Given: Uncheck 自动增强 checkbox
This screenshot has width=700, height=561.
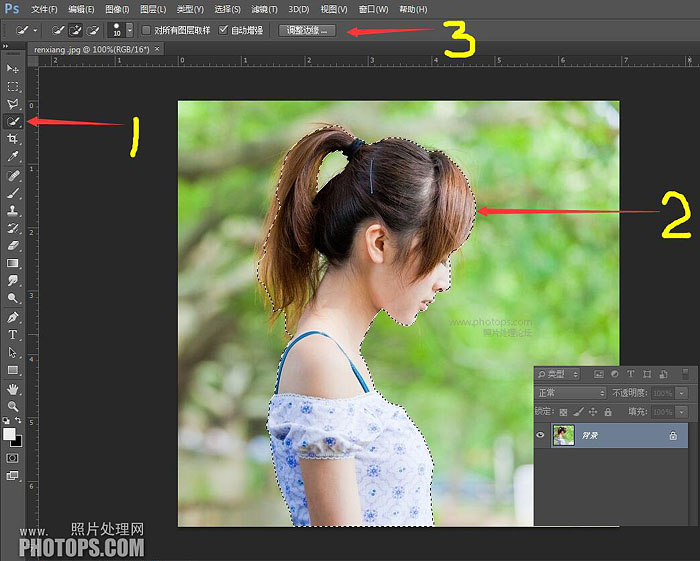Looking at the screenshot, I should (223, 30).
